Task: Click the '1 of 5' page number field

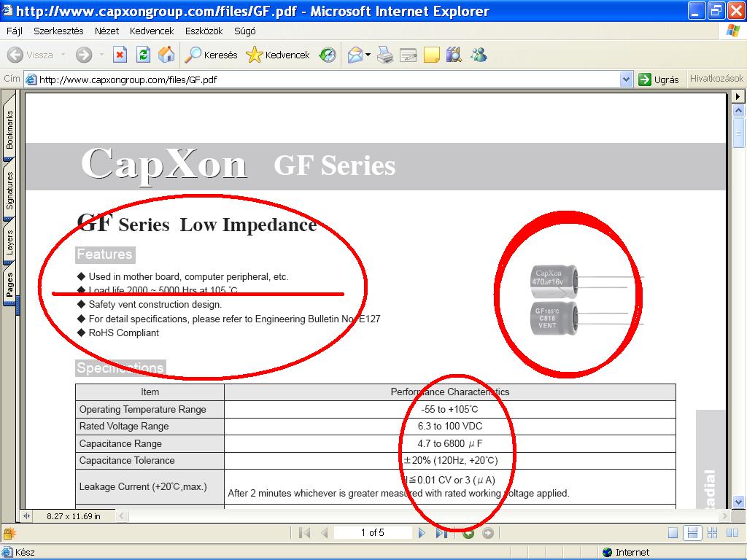Action: tap(373, 532)
